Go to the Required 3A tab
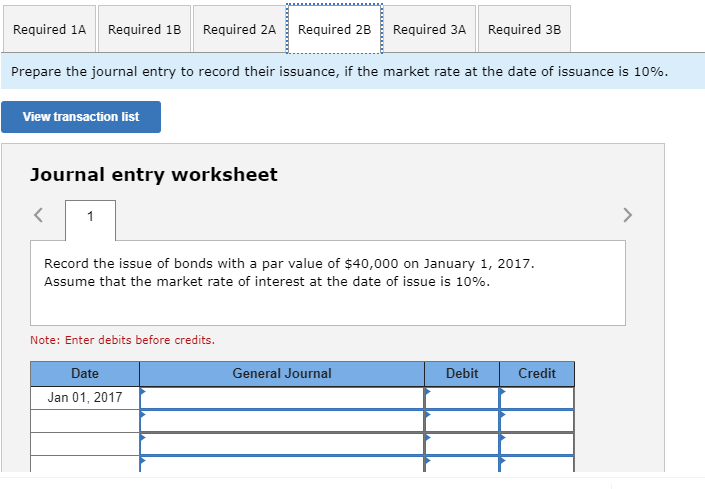 429,29
